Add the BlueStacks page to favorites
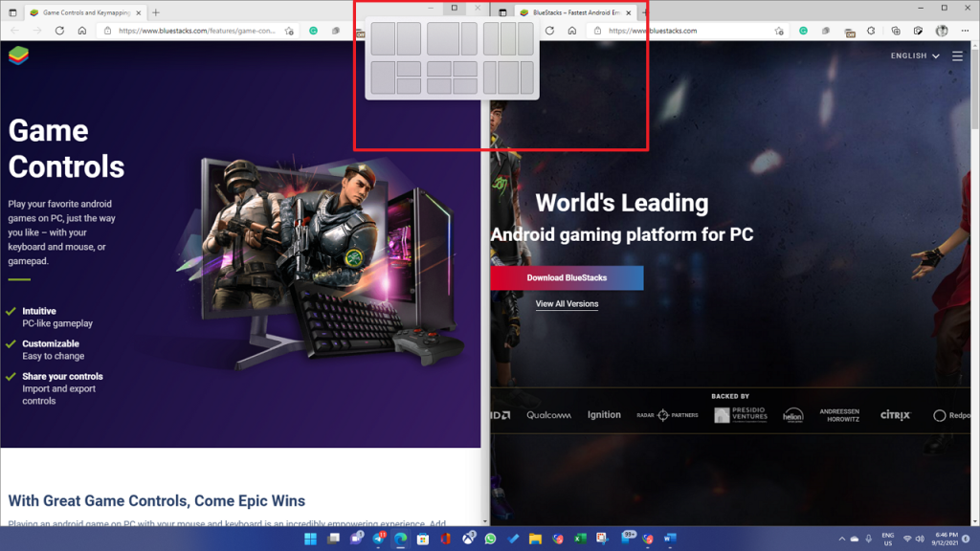 [x=778, y=31]
